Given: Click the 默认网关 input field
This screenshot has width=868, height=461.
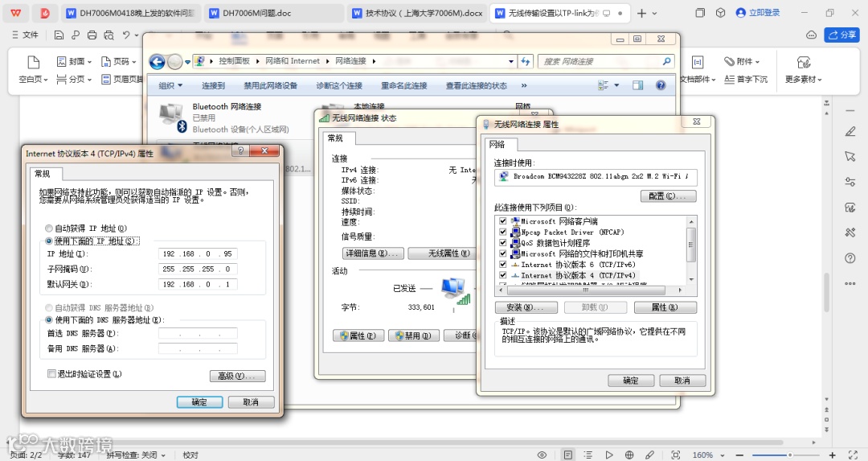Looking at the screenshot, I should coord(198,284).
